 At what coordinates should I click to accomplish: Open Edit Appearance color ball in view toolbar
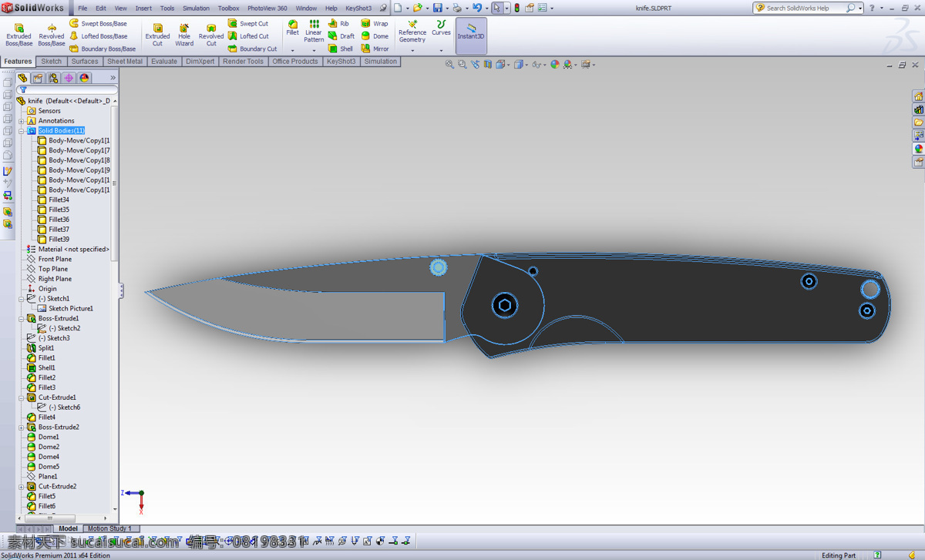(x=554, y=65)
